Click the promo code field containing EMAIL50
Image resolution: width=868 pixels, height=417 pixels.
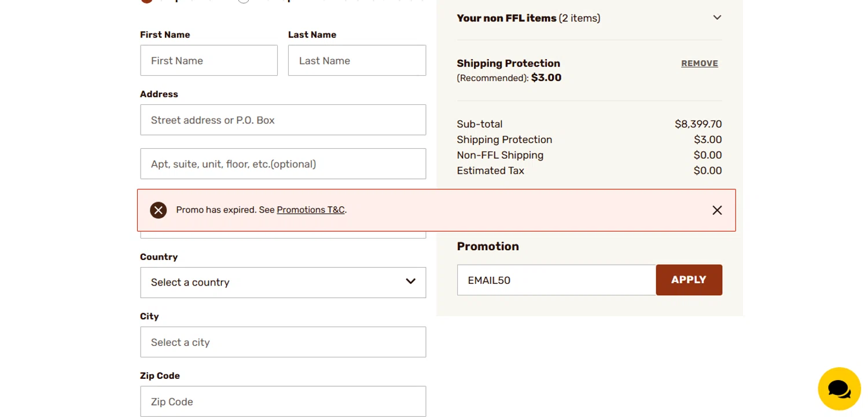click(556, 280)
